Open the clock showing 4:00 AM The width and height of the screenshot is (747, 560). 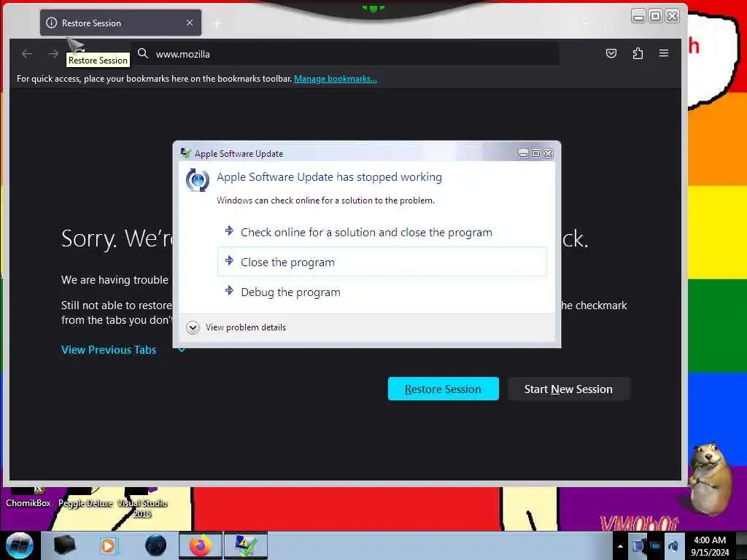click(710, 545)
